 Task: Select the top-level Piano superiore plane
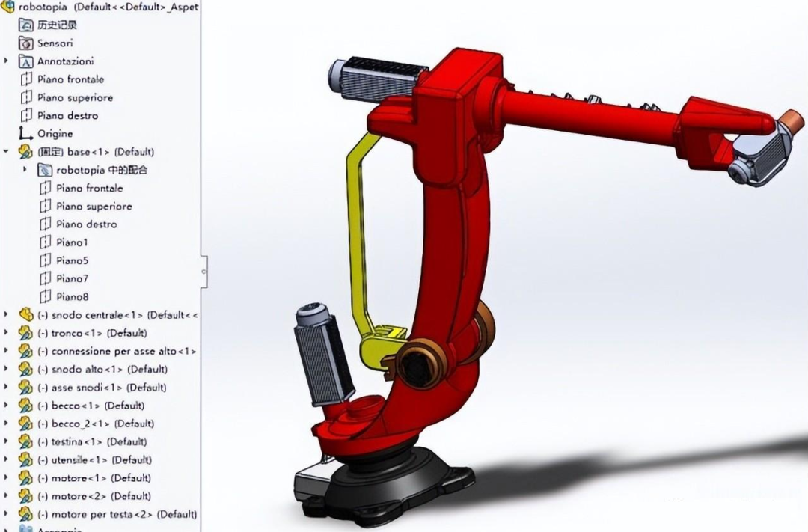pyautogui.click(x=75, y=97)
